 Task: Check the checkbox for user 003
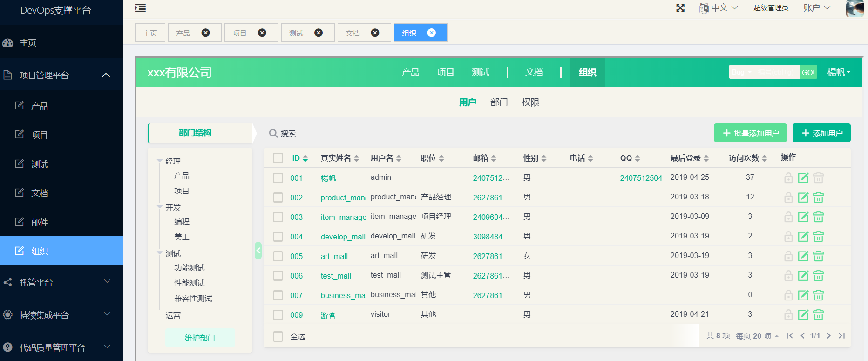coord(278,217)
